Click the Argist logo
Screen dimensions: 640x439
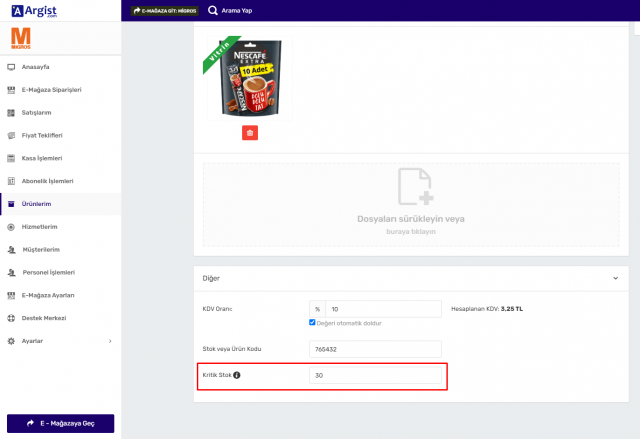pos(30,10)
